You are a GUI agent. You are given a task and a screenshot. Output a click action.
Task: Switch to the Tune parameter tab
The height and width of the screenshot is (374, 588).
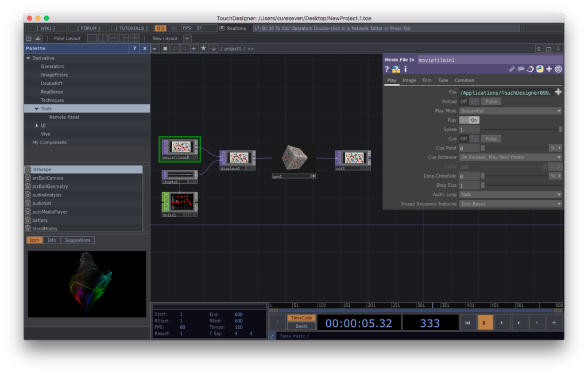(x=443, y=80)
